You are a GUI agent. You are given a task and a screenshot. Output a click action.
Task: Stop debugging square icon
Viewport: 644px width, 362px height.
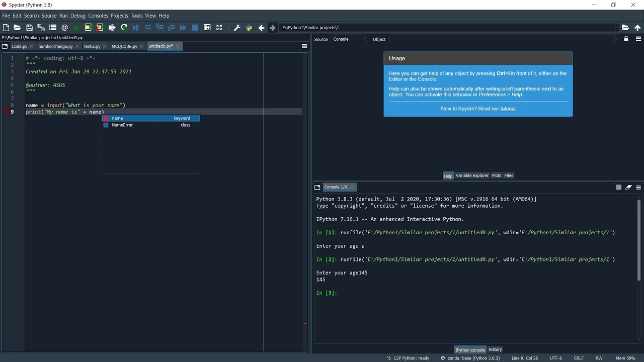coord(195,28)
